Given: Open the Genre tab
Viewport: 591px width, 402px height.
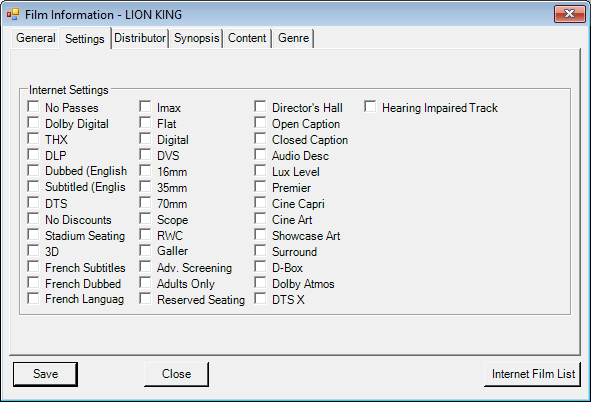Looking at the screenshot, I should [x=293, y=38].
